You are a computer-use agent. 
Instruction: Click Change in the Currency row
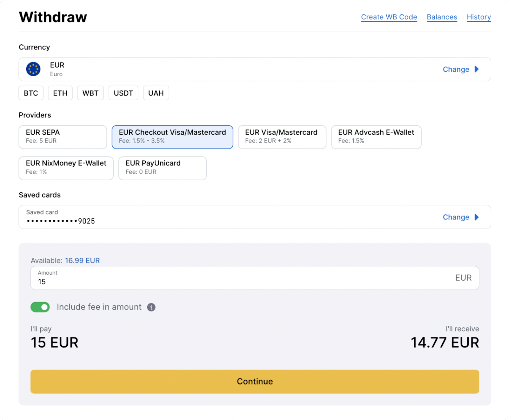tap(456, 69)
